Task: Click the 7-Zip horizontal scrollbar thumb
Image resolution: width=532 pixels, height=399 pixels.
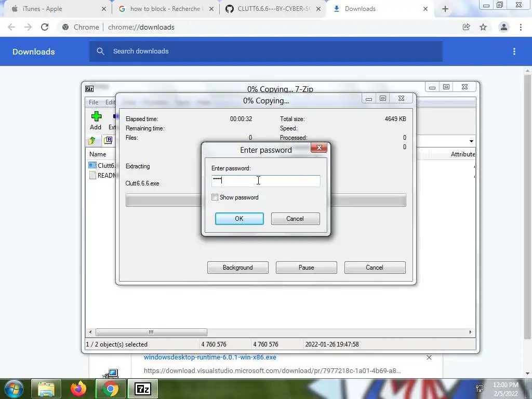Action: click(x=151, y=332)
